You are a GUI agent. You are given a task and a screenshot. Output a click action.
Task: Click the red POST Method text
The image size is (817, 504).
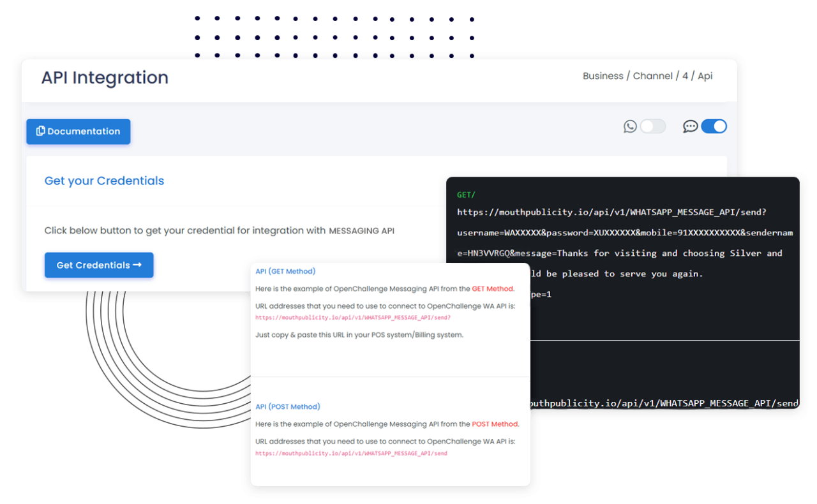[x=495, y=424]
